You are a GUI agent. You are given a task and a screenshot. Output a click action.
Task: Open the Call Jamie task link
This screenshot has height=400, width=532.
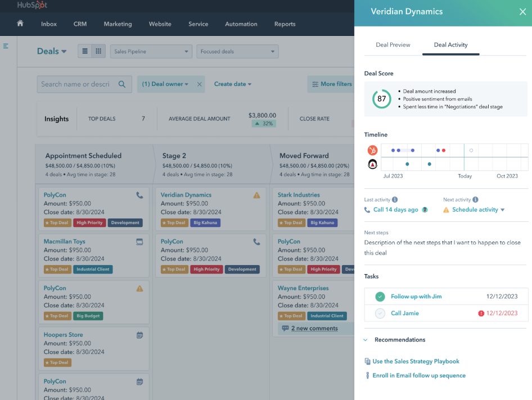(405, 313)
